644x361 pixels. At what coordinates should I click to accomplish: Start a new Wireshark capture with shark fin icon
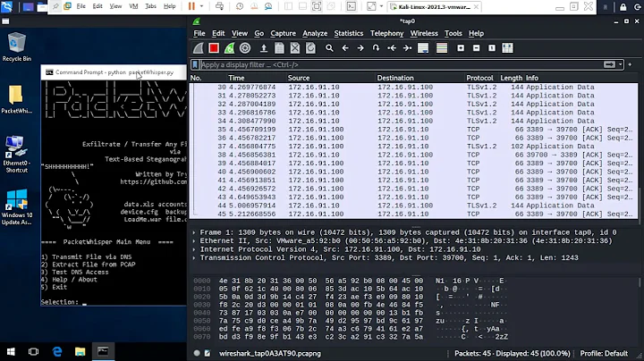[199, 48]
